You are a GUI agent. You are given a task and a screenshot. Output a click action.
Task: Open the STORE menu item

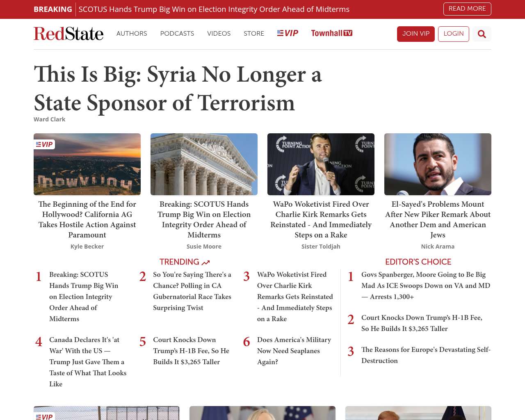click(254, 34)
